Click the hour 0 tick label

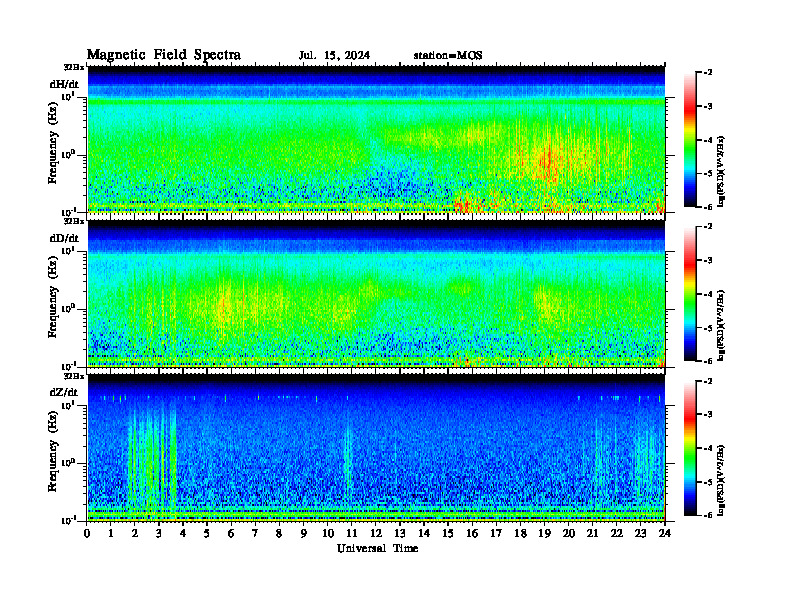click(x=88, y=533)
